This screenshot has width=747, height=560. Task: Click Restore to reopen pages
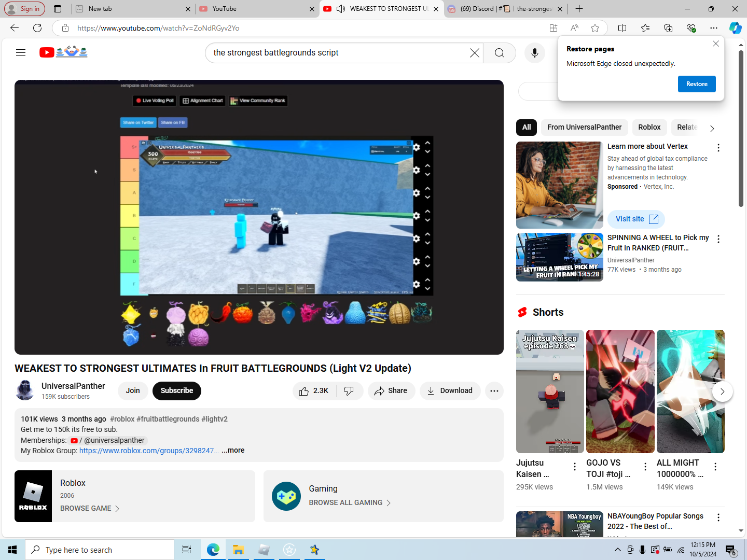coord(697,84)
